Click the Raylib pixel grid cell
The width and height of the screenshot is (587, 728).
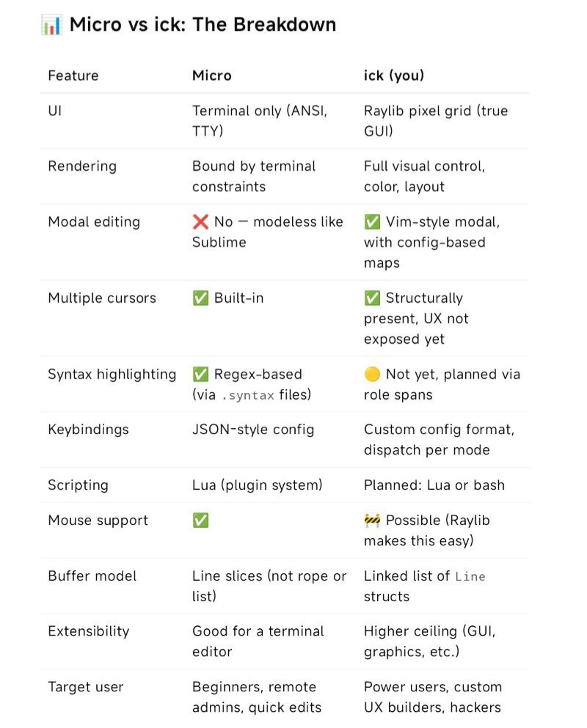point(436,121)
